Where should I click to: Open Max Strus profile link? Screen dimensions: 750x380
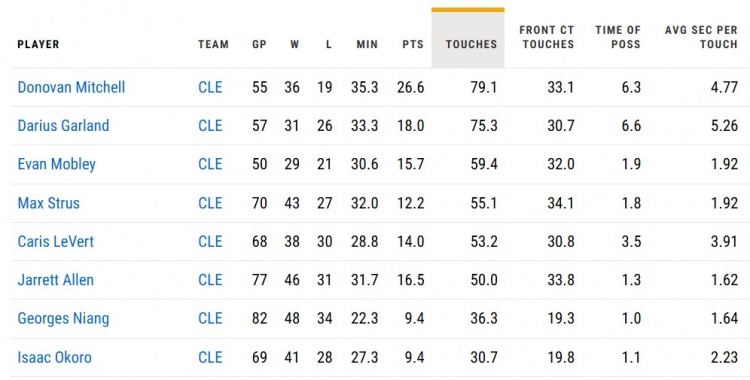pyautogui.click(x=48, y=203)
